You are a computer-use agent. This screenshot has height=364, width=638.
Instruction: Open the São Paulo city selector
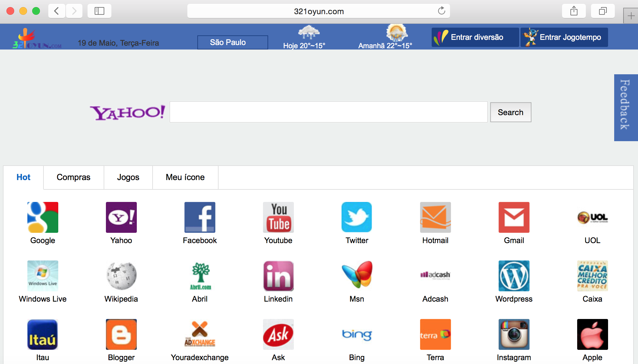coord(232,42)
